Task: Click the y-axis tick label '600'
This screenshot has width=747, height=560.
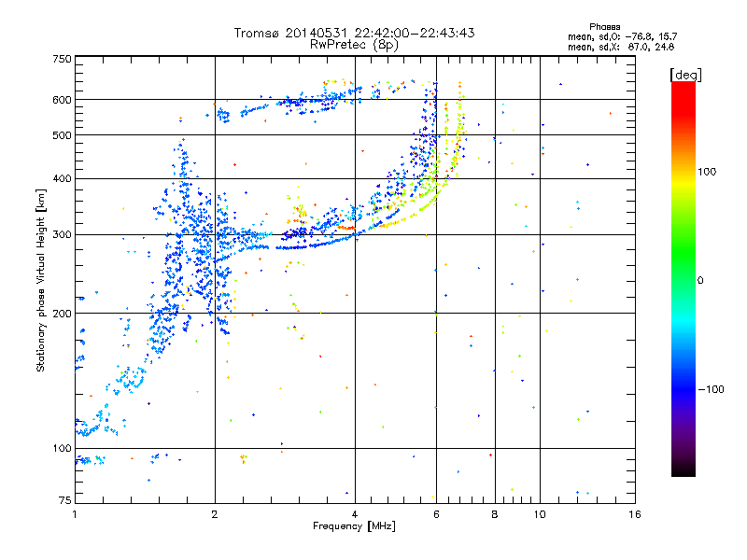Action: coord(62,100)
